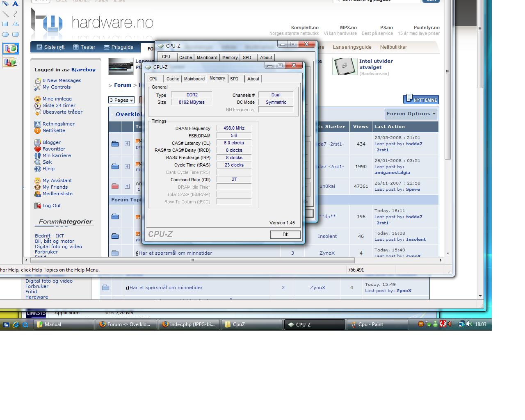Click the clock icon beside Siste 24 timer
Image resolution: width=525 pixels, height=420 pixels.
38,105
